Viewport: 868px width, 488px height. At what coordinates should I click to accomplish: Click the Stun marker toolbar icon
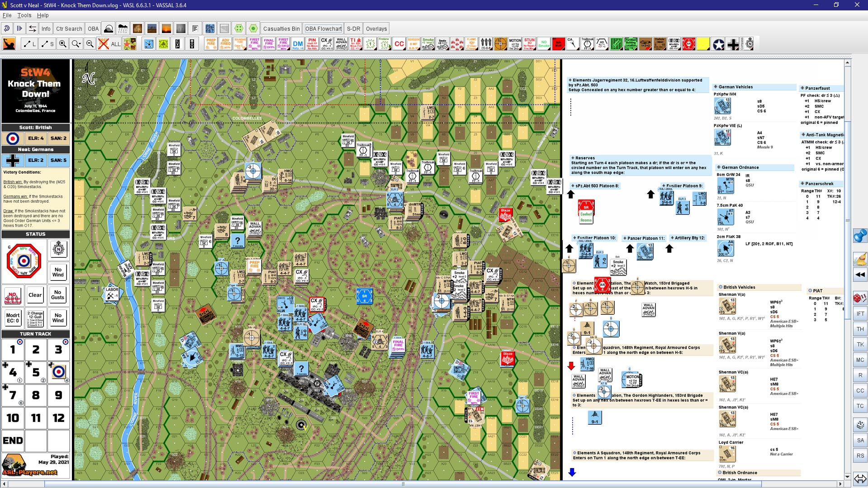tap(529, 44)
